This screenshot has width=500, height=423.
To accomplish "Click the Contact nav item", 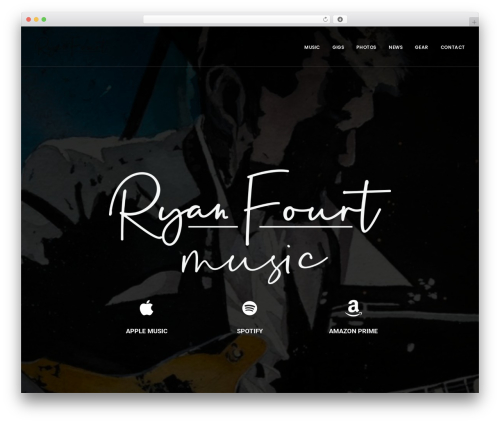I will click(453, 47).
